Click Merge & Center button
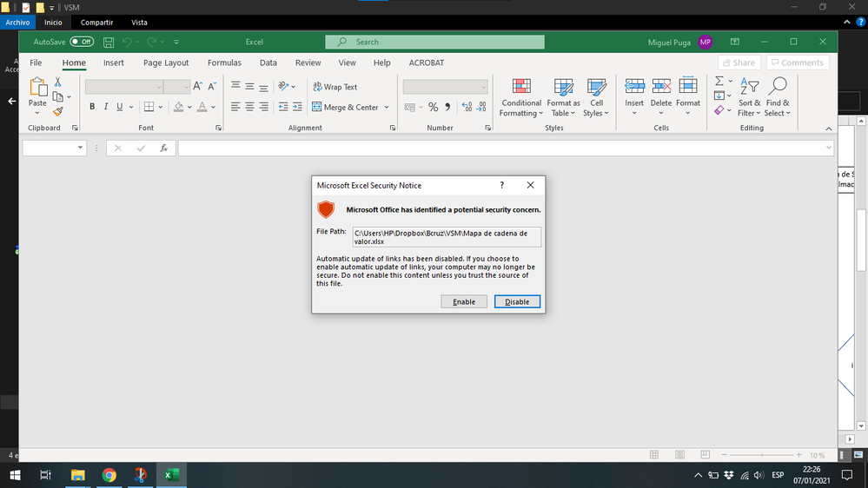This screenshot has height=488, width=868. tap(346, 107)
